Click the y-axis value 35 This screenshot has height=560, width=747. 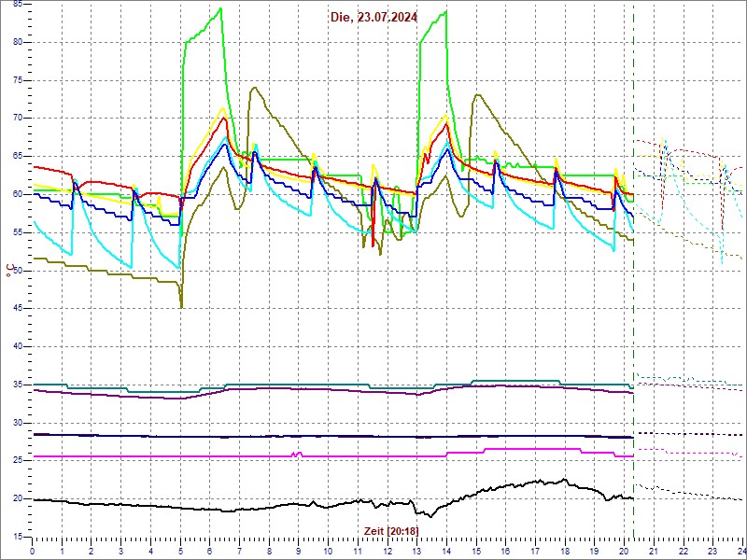(18, 385)
